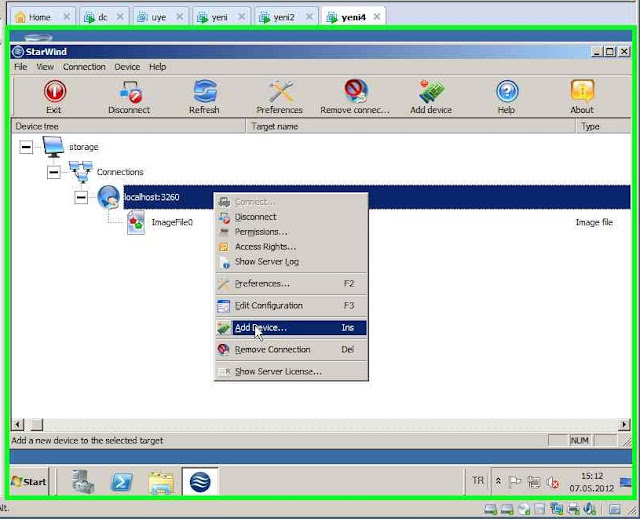The image size is (640, 519).
Task: Open Preferences from the toolbar
Action: [280, 91]
